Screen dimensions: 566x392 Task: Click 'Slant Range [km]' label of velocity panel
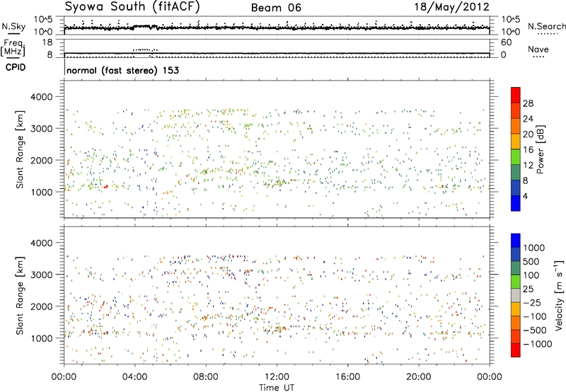[20, 295]
